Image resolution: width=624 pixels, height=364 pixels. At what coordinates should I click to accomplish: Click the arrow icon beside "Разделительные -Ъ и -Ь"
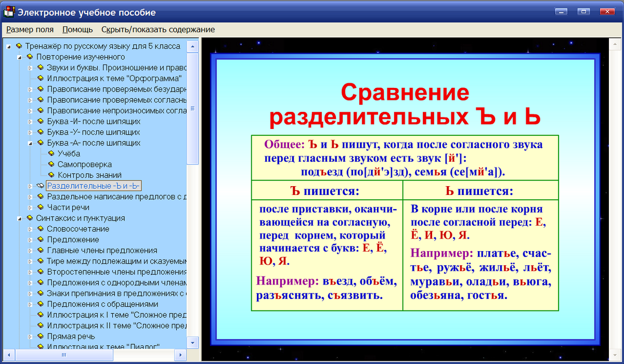click(30, 186)
